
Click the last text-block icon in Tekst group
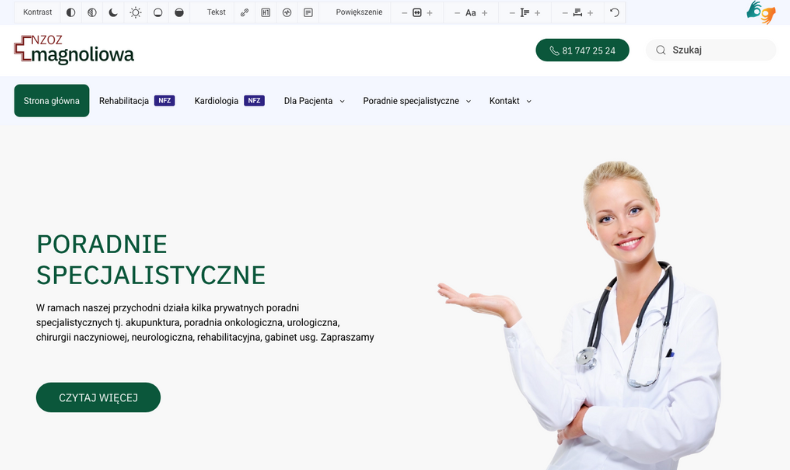click(308, 13)
